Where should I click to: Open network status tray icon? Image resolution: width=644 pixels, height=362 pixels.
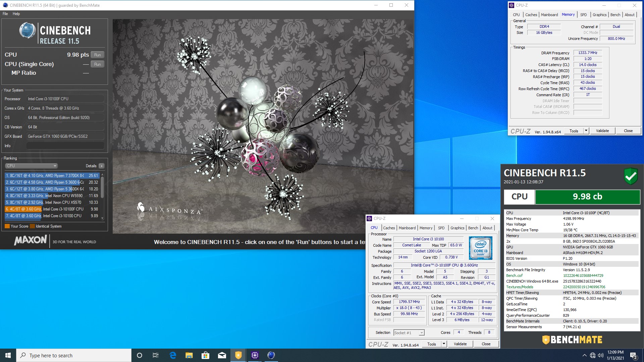pos(593,355)
